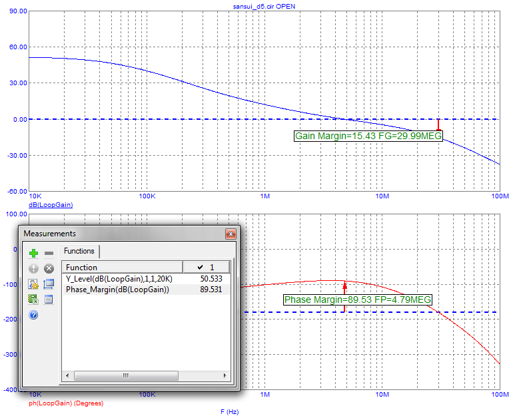Screen dimensions: 515x420
Task: Click the 89.531 value cell
Action: (211, 290)
